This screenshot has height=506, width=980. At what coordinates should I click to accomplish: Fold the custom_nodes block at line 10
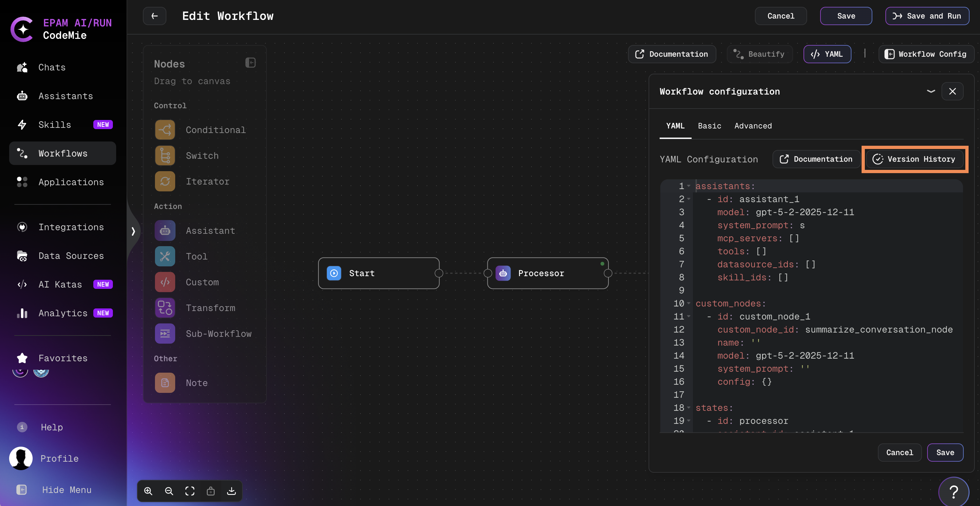pos(688,304)
